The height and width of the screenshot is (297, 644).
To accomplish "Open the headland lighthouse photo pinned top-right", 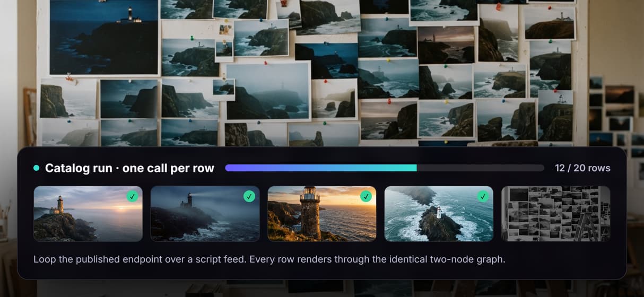I will coord(550,23).
